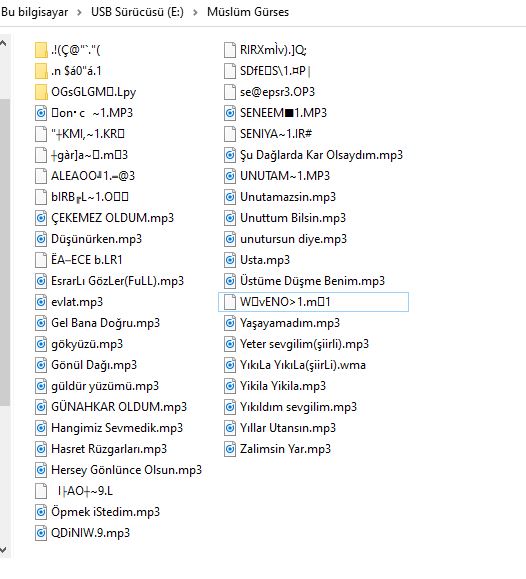Click the icon of Gönül Dağı.mp3
This screenshot has width=526, height=579.
point(41,365)
